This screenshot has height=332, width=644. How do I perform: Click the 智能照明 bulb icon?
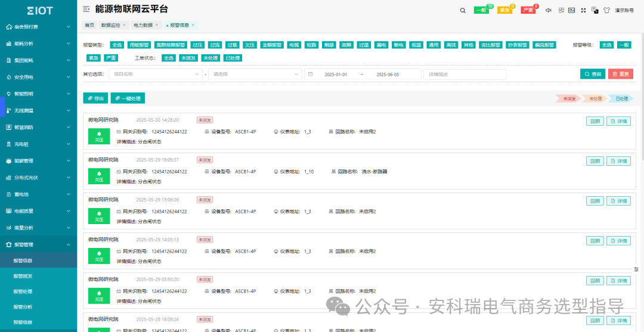(x=8, y=94)
